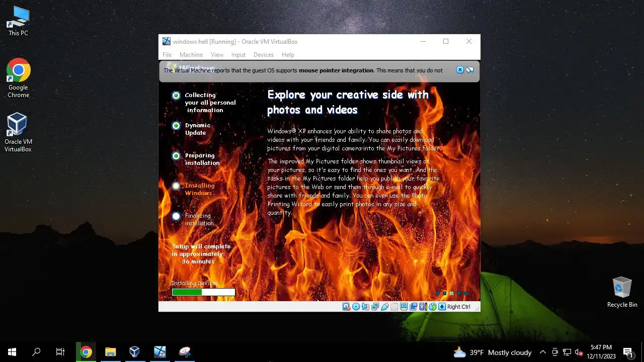The height and width of the screenshot is (362, 644).
Task: Click the Collecting information step indicator
Action: [x=176, y=96]
